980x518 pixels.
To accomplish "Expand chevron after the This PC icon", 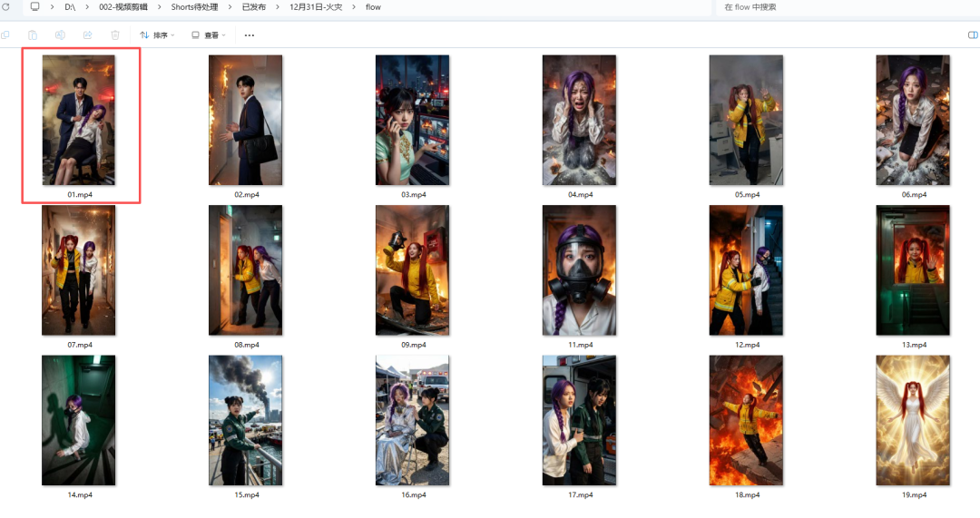I will tap(52, 7).
